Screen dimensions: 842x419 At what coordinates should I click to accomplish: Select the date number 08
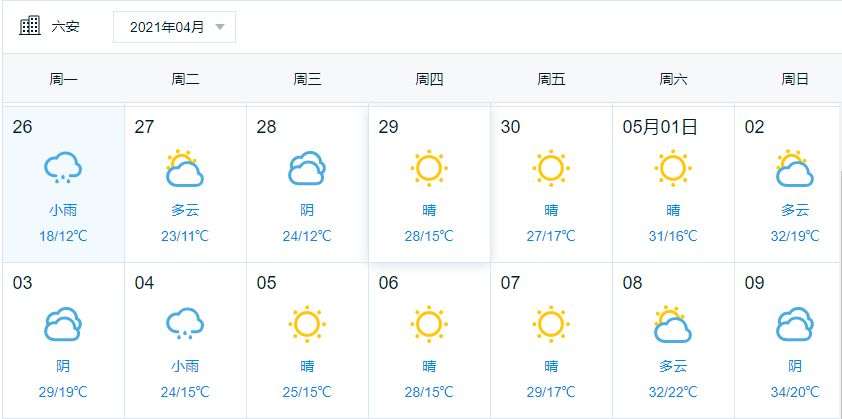tap(633, 283)
